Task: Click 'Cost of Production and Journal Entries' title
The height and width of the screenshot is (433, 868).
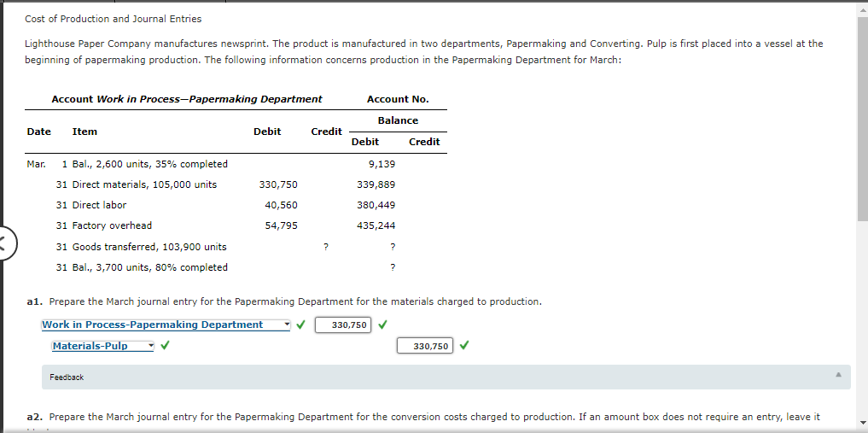Action: pos(113,19)
